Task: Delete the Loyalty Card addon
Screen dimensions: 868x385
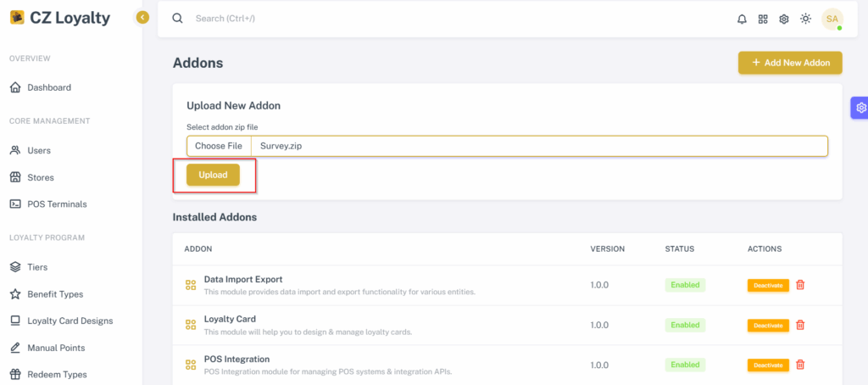Action: (800, 325)
